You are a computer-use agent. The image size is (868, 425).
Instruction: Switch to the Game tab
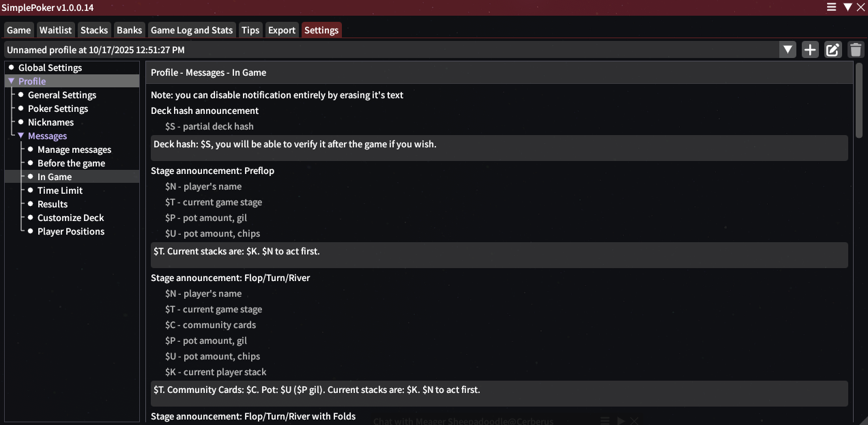coord(18,30)
